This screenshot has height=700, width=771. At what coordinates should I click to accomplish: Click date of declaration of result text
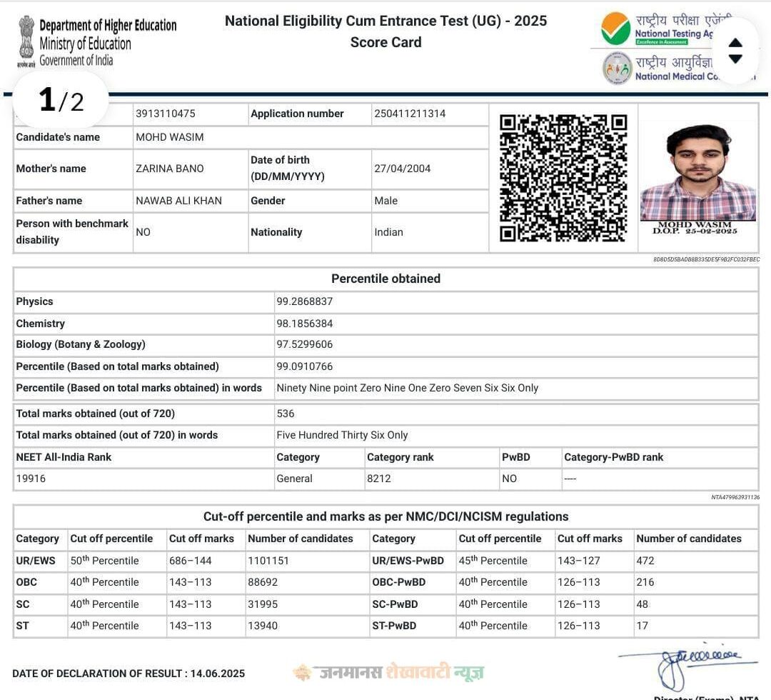tap(128, 674)
